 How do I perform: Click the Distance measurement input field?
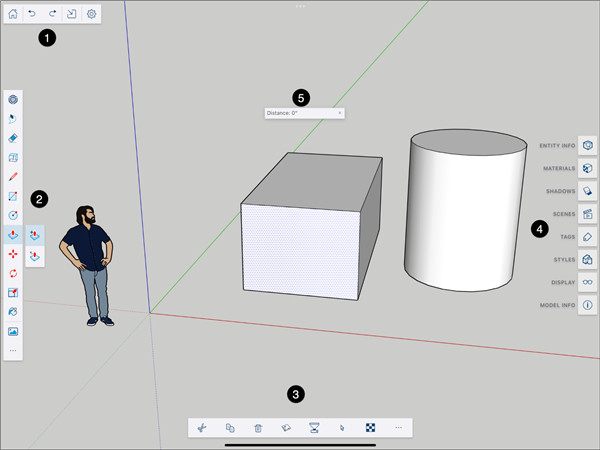coord(300,113)
